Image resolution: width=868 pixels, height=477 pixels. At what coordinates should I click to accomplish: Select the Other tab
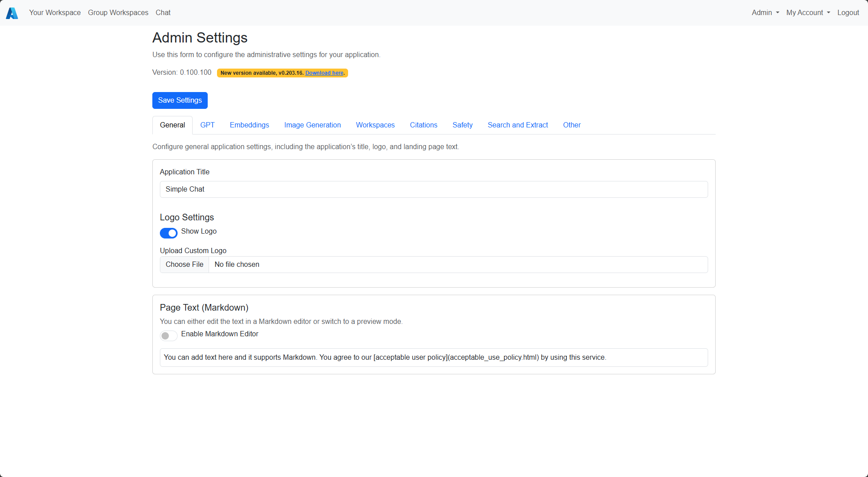click(572, 125)
